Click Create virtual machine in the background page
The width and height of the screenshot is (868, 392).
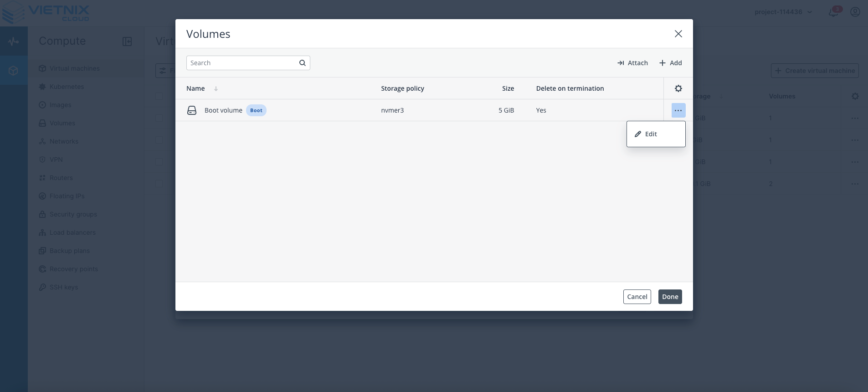pyautogui.click(x=815, y=71)
